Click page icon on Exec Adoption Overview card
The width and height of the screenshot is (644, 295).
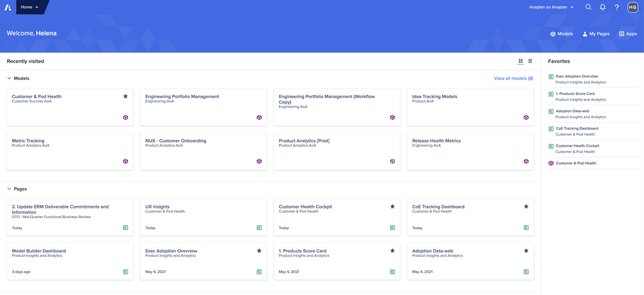point(259,272)
